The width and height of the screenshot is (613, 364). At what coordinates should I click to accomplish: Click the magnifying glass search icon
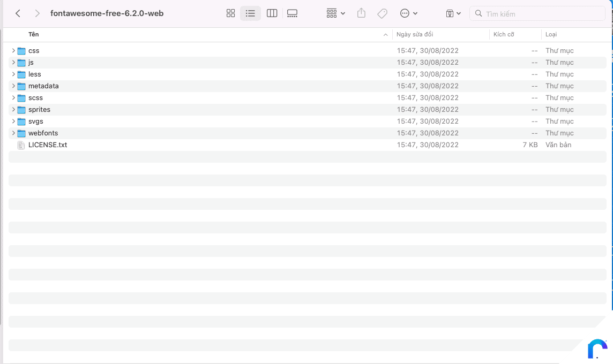coord(478,14)
